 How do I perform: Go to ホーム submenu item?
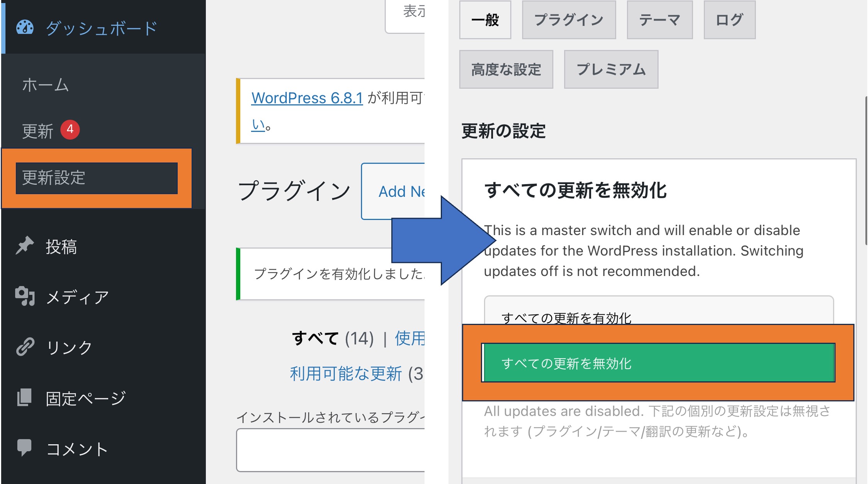46,85
